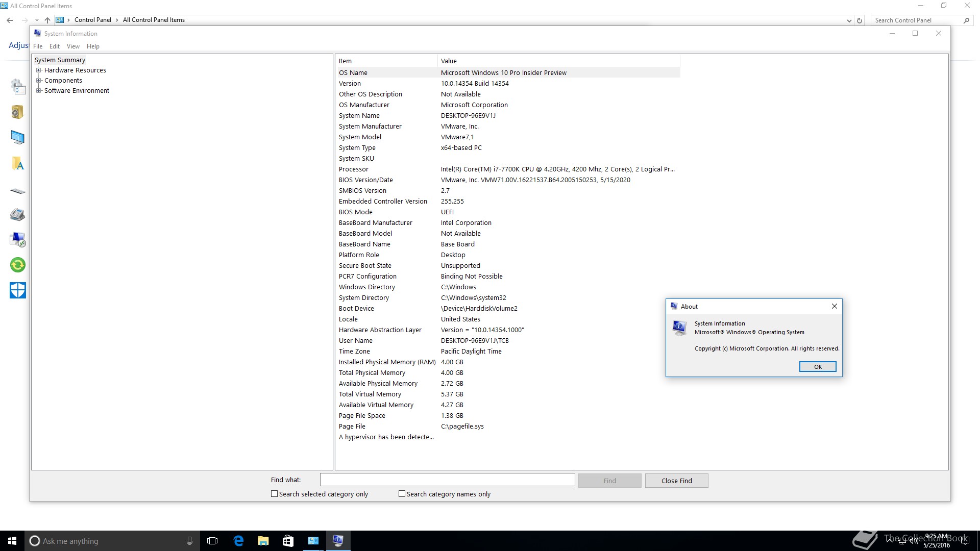Close the About dialog with X
The width and height of the screenshot is (980, 551).
click(x=835, y=306)
